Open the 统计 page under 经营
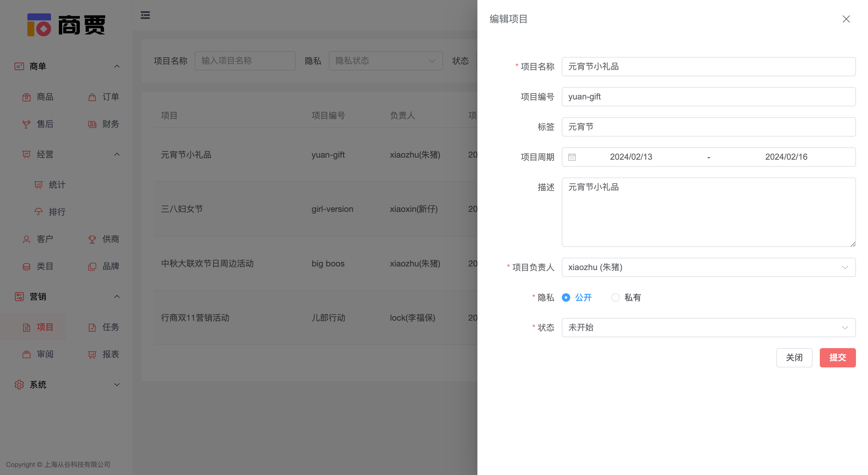 coord(56,185)
